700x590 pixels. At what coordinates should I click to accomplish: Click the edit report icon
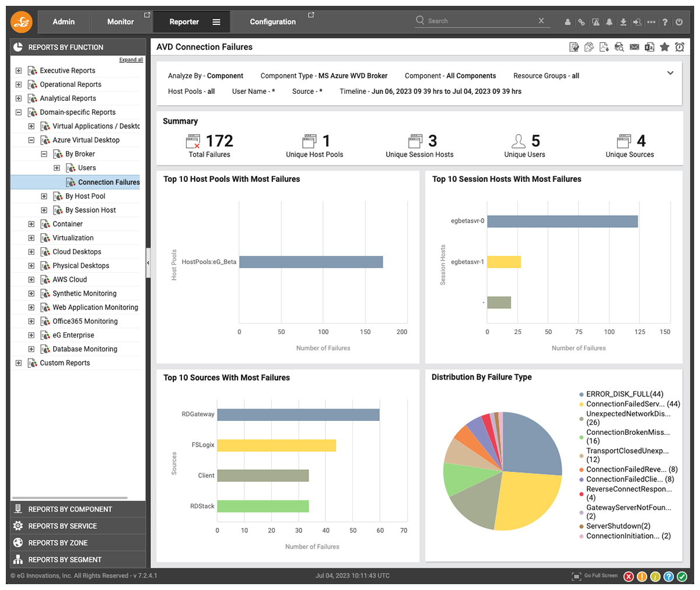[574, 47]
